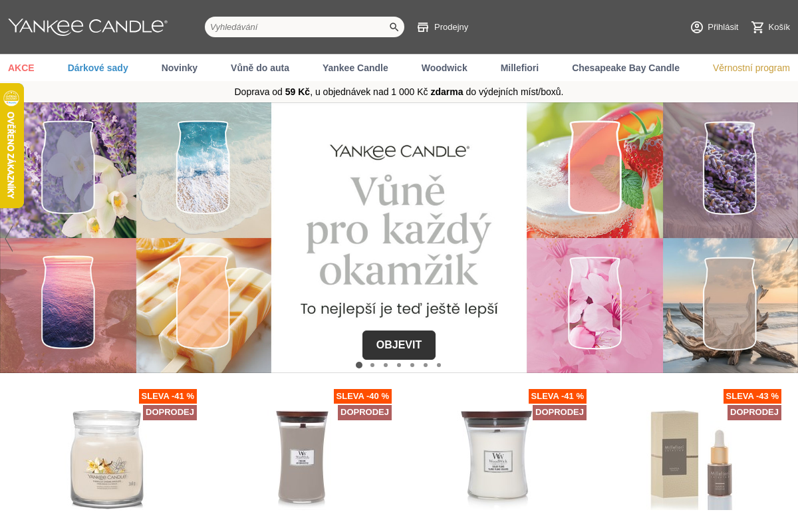Expand the Woodwick category menu
798x532 pixels.
pos(444,68)
